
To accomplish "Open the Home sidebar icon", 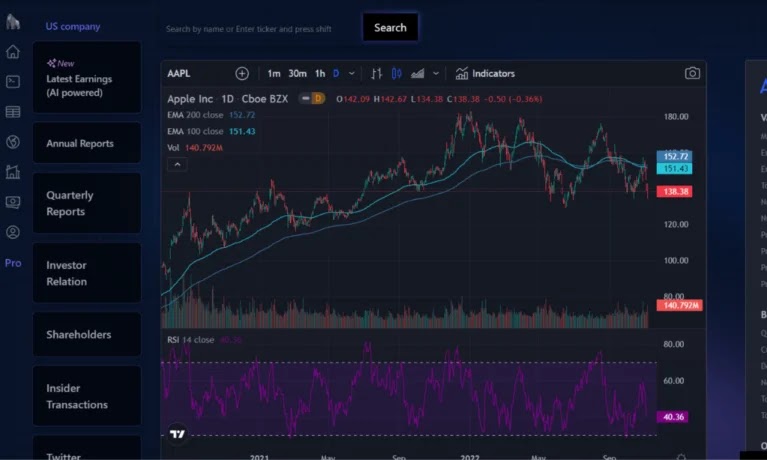I will pyautogui.click(x=13, y=51).
